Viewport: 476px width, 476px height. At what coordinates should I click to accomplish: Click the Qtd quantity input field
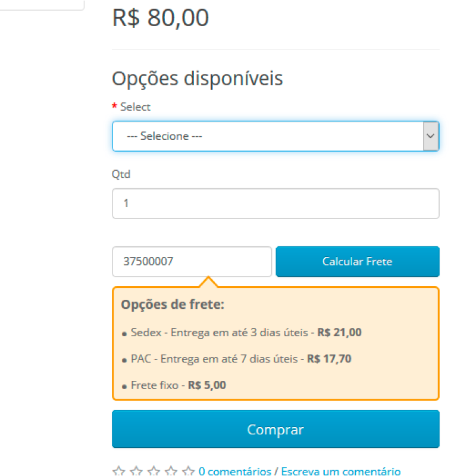click(275, 203)
